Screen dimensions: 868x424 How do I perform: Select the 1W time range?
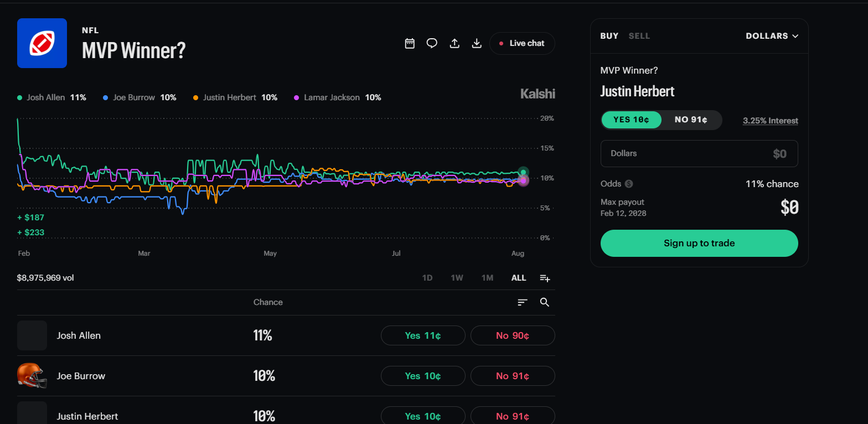tap(457, 278)
